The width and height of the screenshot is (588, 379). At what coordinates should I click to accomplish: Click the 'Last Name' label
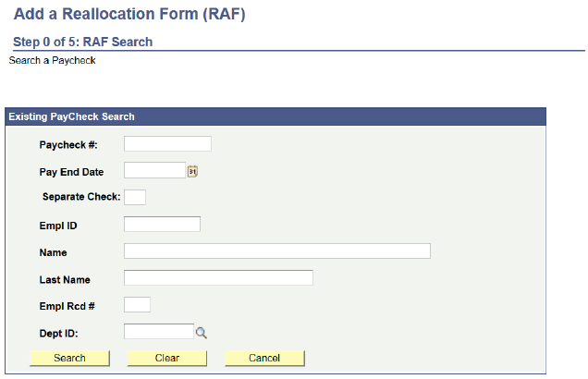(65, 280)
